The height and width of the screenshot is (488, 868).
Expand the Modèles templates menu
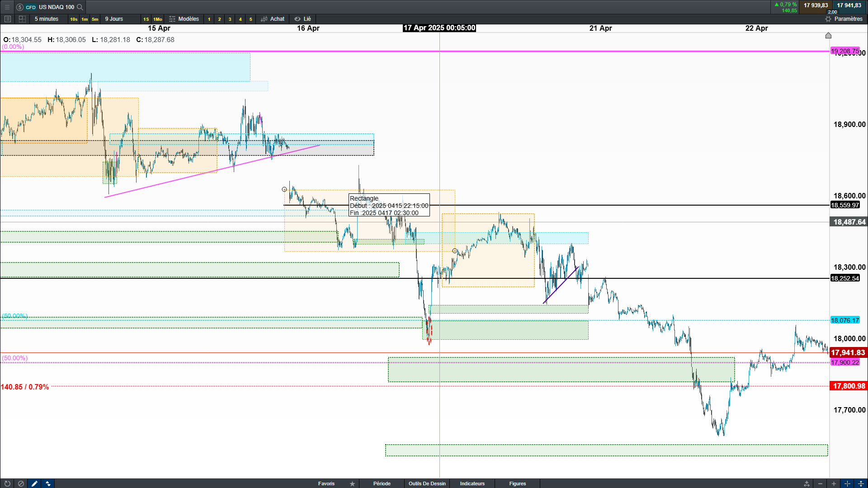(x=184, y=19)
